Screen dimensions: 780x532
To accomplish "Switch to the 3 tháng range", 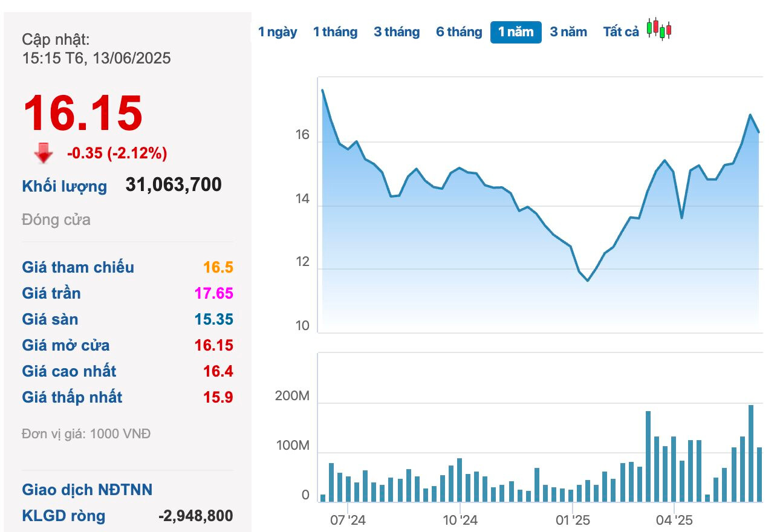I will [x=397, y=32].
